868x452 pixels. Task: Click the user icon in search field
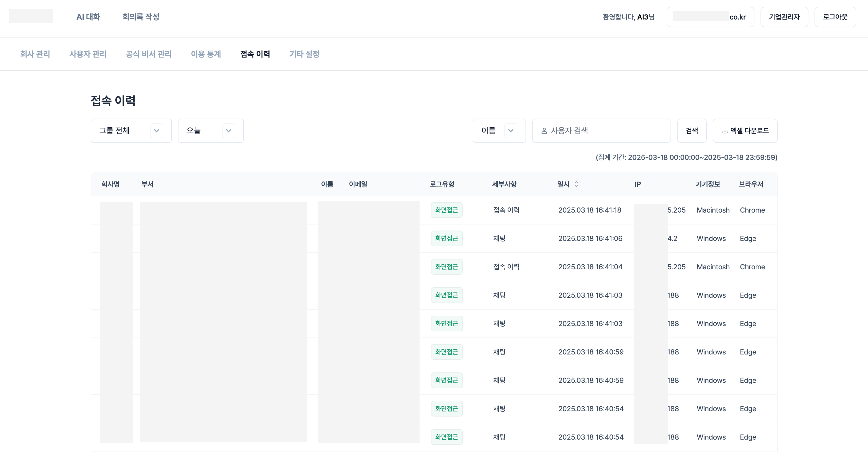click(x=544, y=131)
